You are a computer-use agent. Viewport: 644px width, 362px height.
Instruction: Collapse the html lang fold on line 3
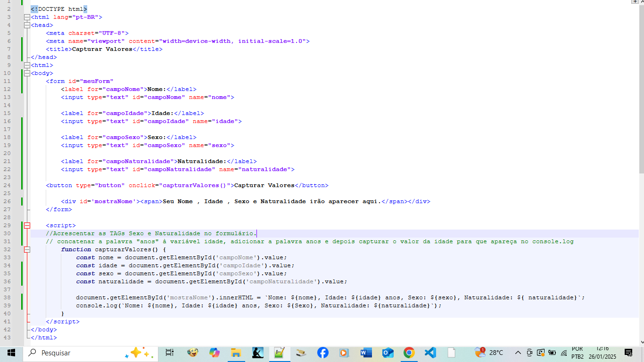click(x=27, y=17)
